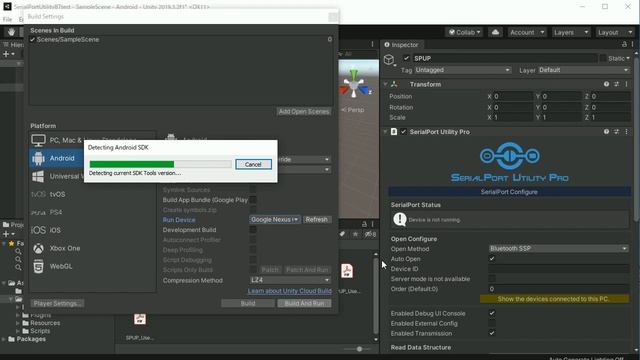Viewport: 640px width, 360px height.
Task: Click the Device ID input field
Action: coord(558,269)
